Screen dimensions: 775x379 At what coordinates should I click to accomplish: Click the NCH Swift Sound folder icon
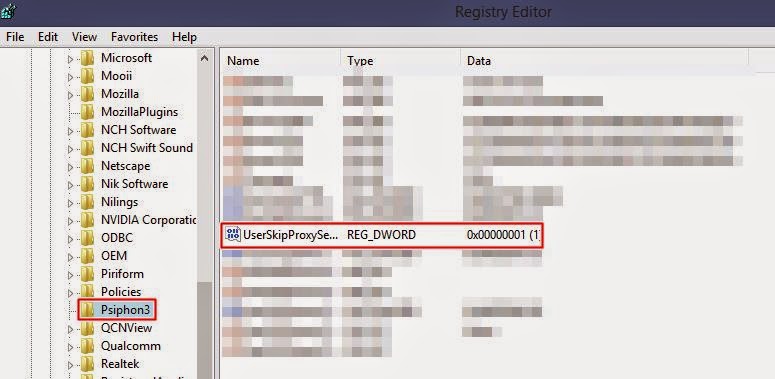click(87, 148)
